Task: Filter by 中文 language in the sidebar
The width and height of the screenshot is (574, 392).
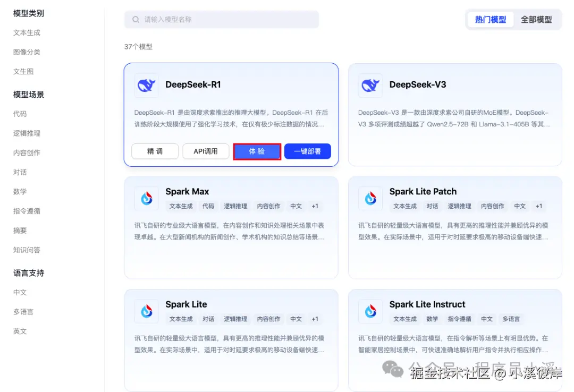Action: [20, 293]
